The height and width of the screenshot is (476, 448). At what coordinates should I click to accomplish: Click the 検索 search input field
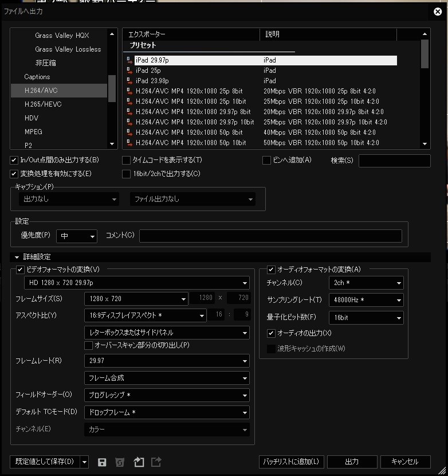tap(394, 161)
